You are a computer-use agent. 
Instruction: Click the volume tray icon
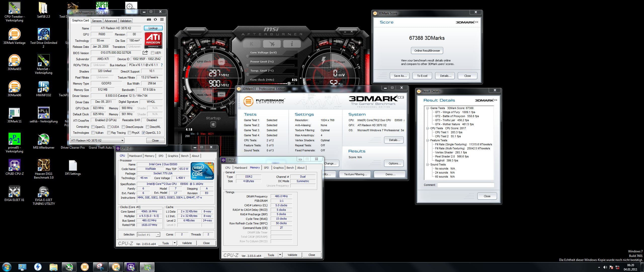coord(605,267)
